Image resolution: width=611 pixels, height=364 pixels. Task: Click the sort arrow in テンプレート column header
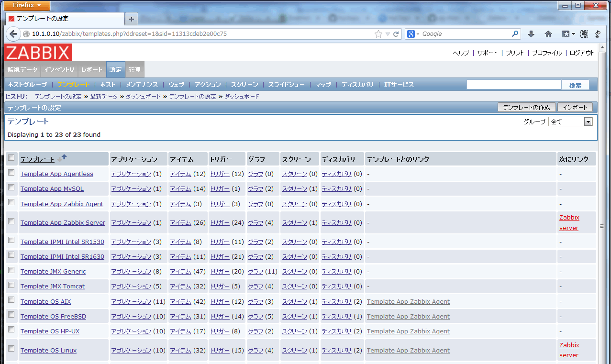[x=62, y=158]
